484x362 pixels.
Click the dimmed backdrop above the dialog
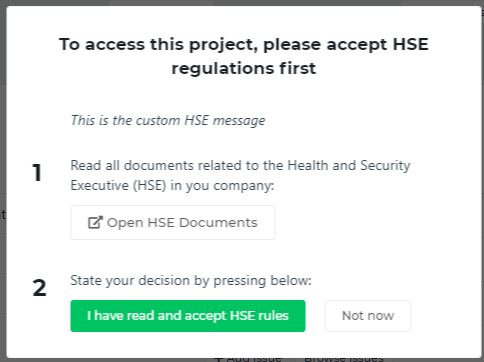click(x=242, y=3)
